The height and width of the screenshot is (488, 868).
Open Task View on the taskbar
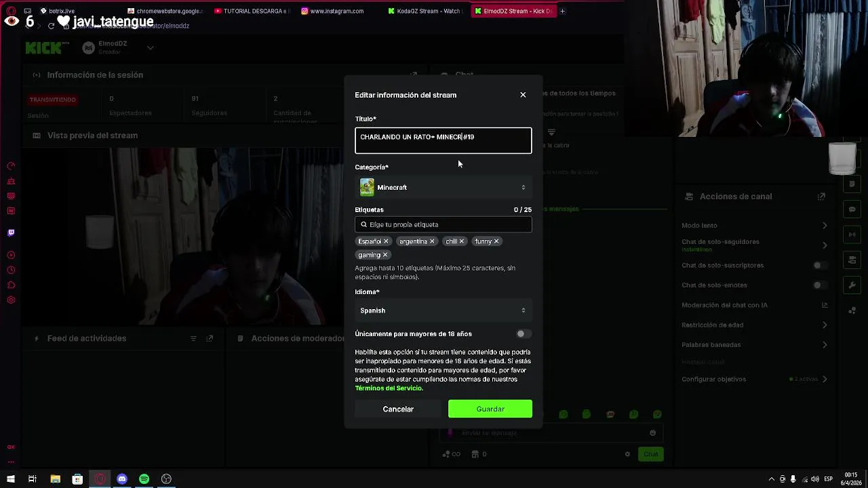point(32,479)
